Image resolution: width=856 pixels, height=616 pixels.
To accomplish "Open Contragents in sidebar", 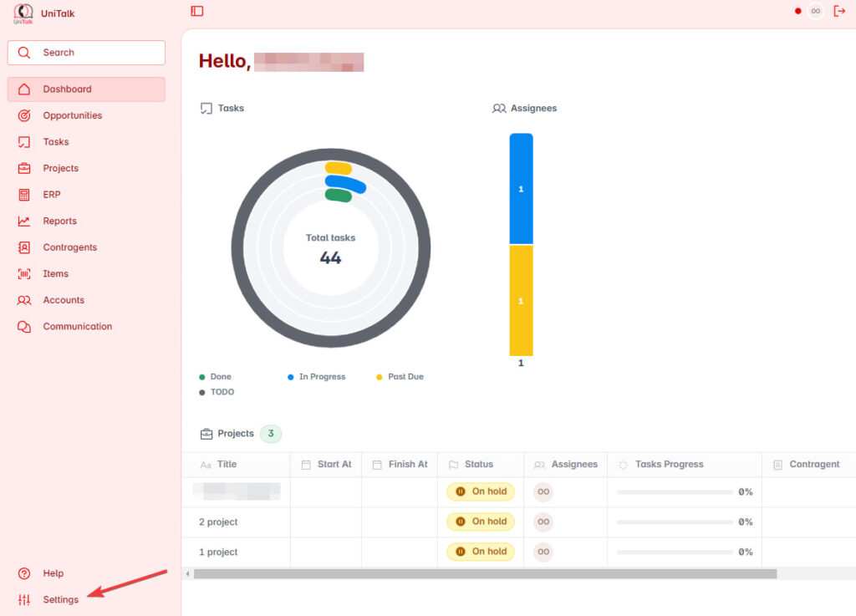I will tap(69, 247).
